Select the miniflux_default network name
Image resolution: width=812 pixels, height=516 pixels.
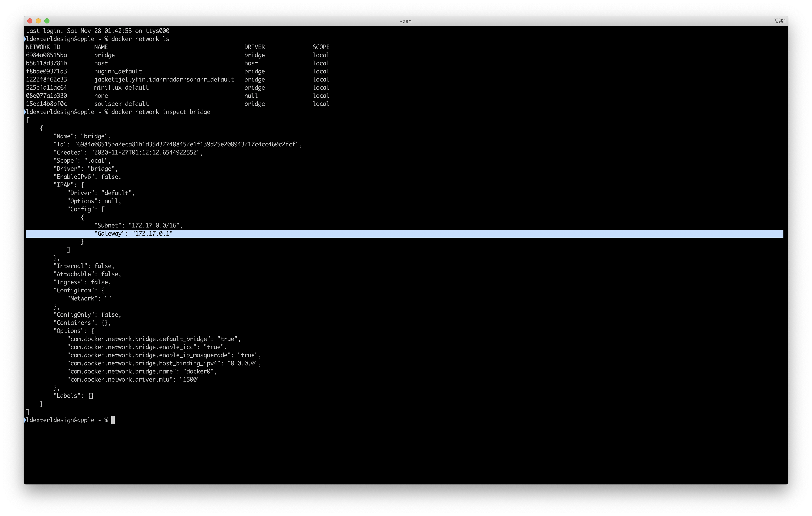point(121,87)
